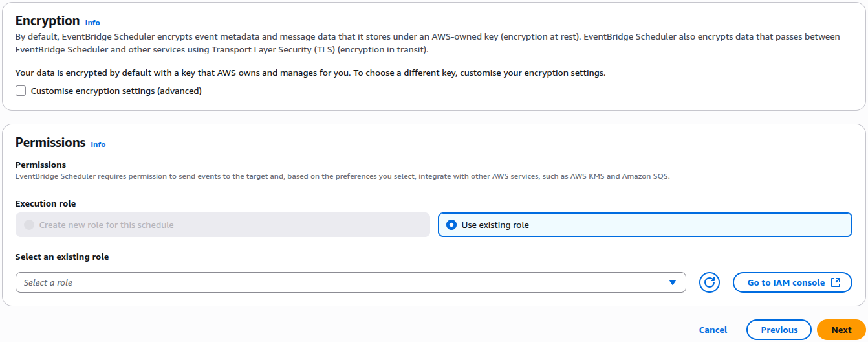868x342 pixels.
Task: Click the refresh roles circular arrow icon
Action: [709, 282]
